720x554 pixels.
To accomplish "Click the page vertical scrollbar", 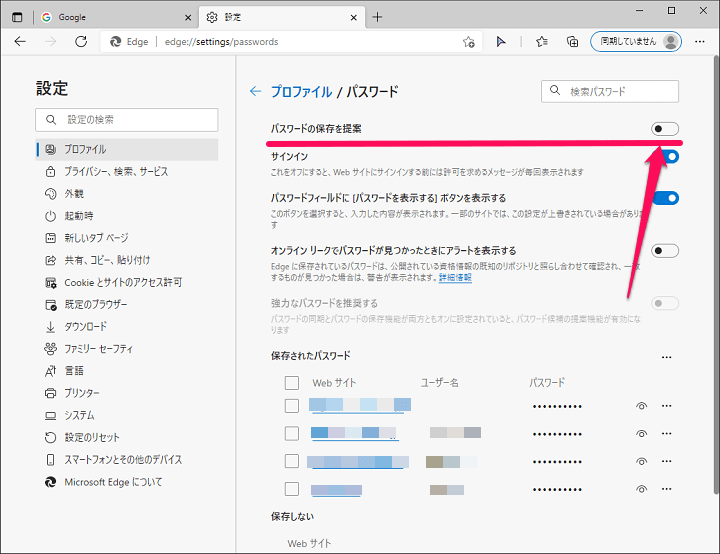I will [716, 276].
